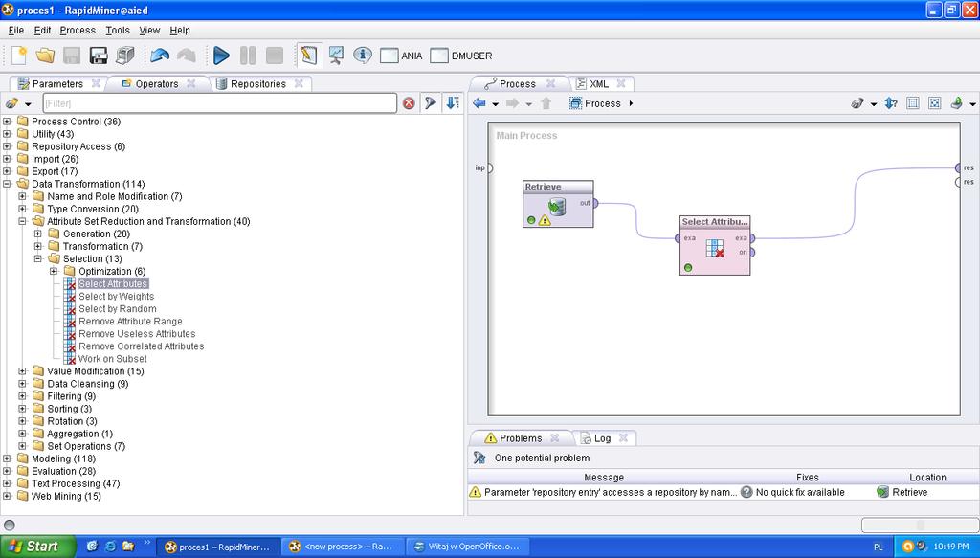
Task: Click the auto-arrange layout icon
Action: 913,103
